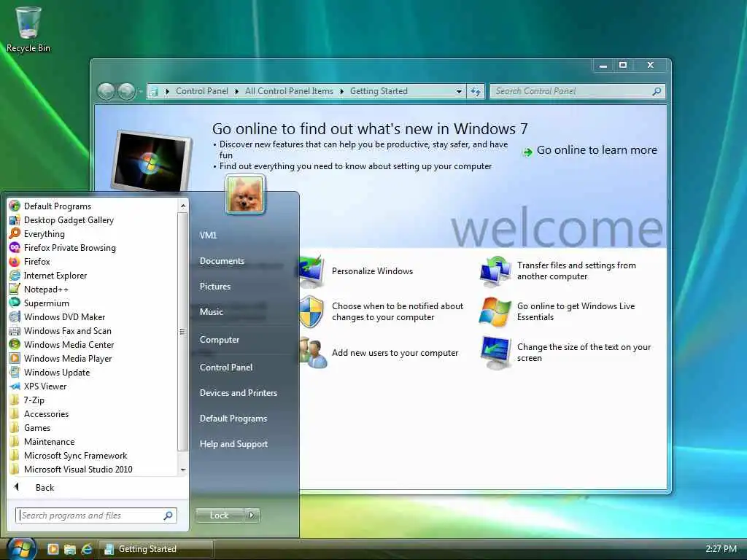Open Windows Media Player taskbar icon
The image size is (747, 560).
pos(53,549)
